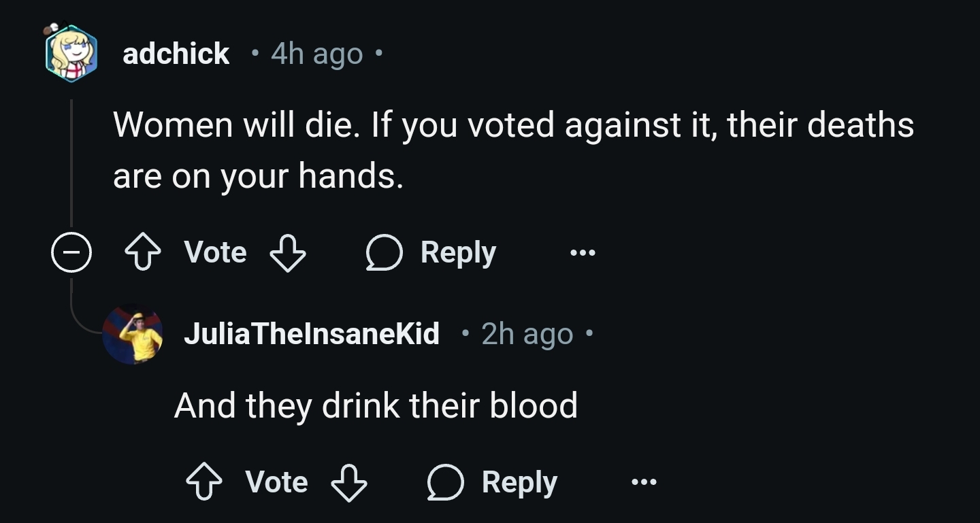Upvote JuliaTheInsaneKid's reply
The width and height of the screenshot is (980, 523).
(203, 483)
